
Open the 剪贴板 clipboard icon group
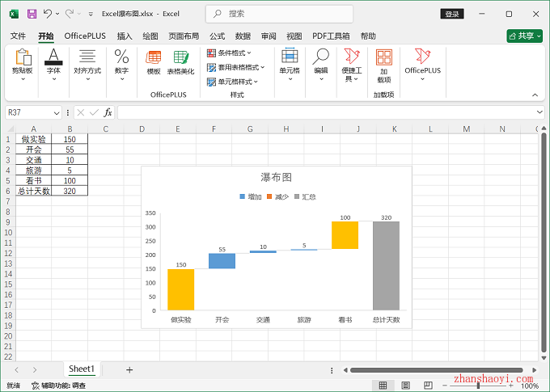pos(23,62)
